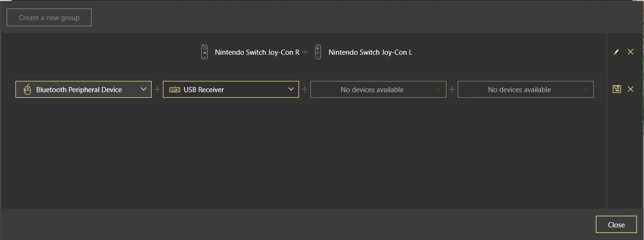The width and height of the screenshot is (644, 240).
Task: Edit the Joy-Con group with pencil icon
Action: pyautogui.click(x=616, y=52)
